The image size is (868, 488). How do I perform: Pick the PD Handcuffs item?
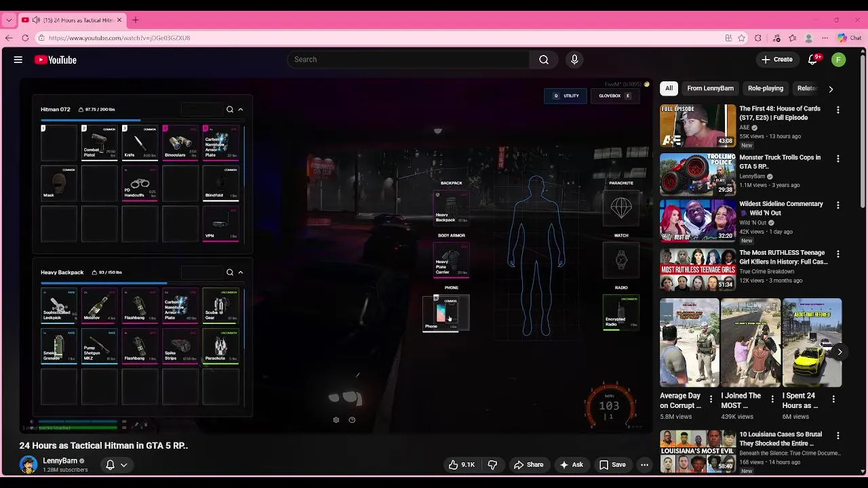(140, 183)
